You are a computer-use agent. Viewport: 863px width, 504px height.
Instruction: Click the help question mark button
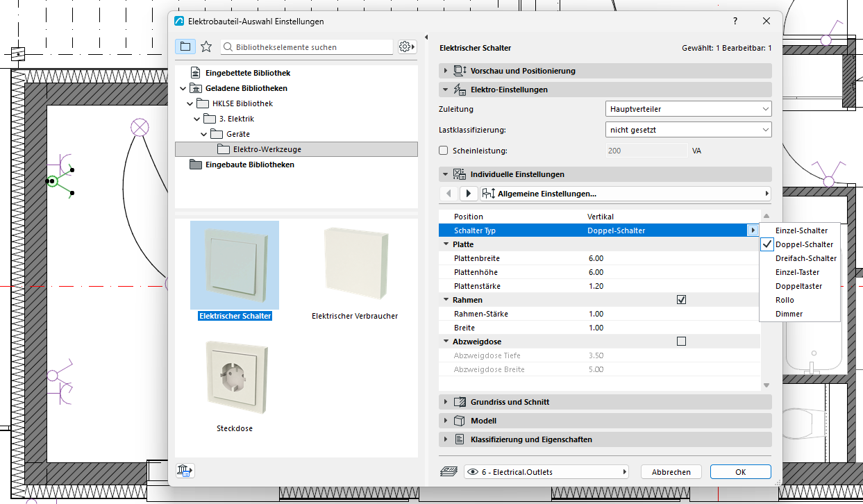point(735,22)
